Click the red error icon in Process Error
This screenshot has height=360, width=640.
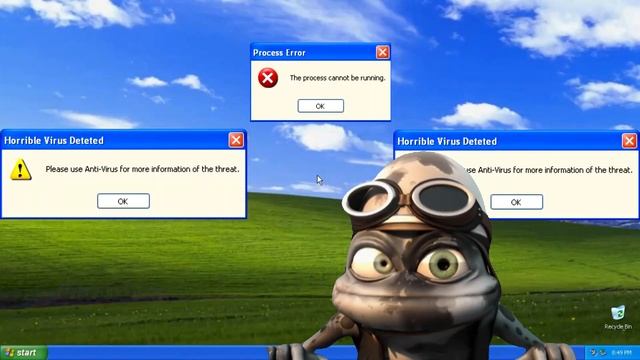tap(268, 78)
